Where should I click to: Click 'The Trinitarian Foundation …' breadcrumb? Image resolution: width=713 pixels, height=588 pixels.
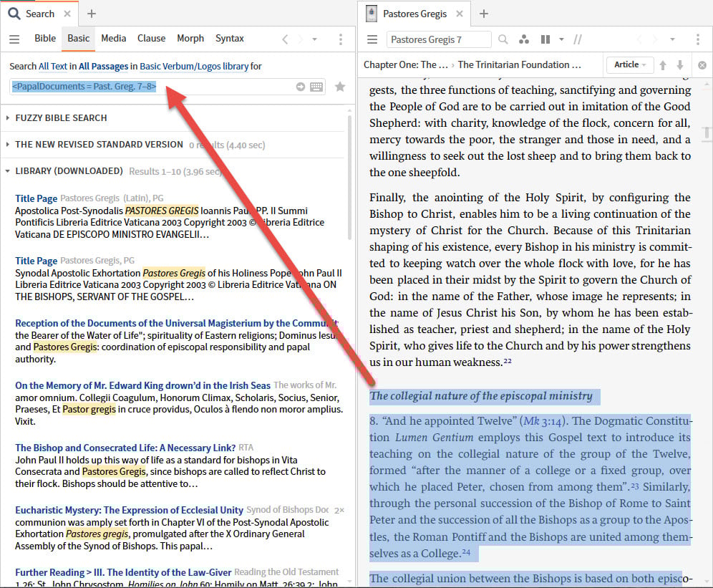519,64
